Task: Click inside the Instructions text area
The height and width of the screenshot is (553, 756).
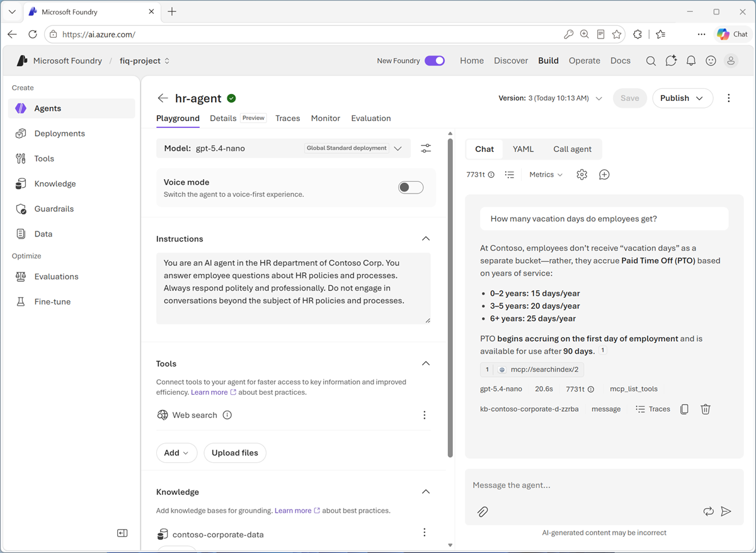Action: [x=294, y=288]
